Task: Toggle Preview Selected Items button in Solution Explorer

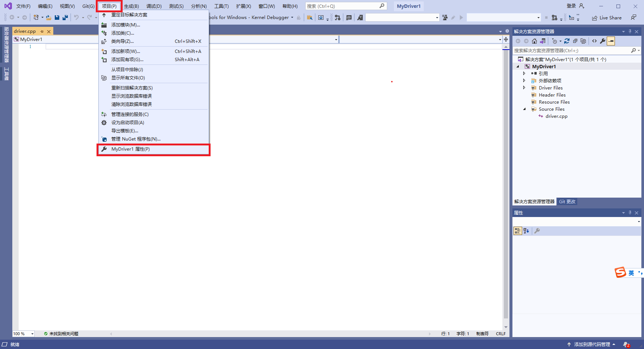Action: click(x=611, y=41)
